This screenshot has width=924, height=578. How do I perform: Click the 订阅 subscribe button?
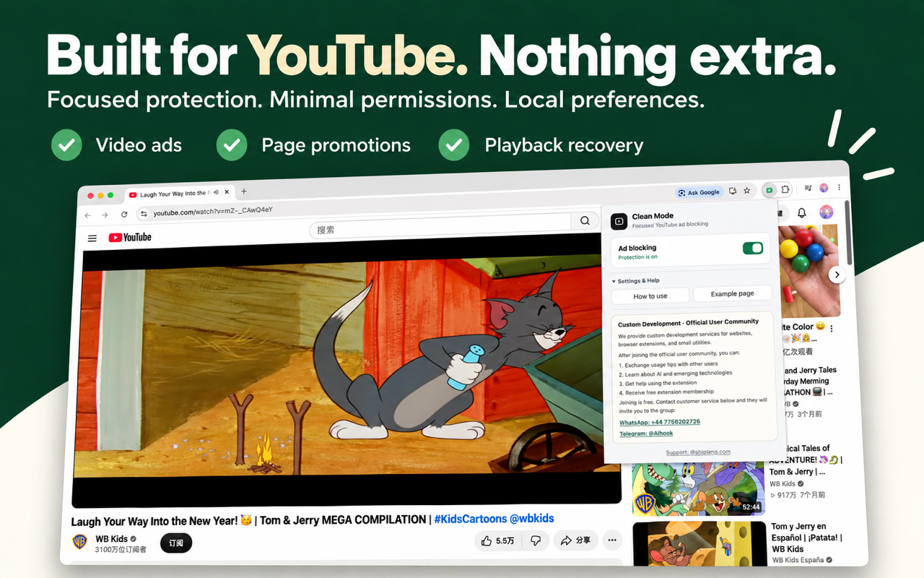coord(176,543)
